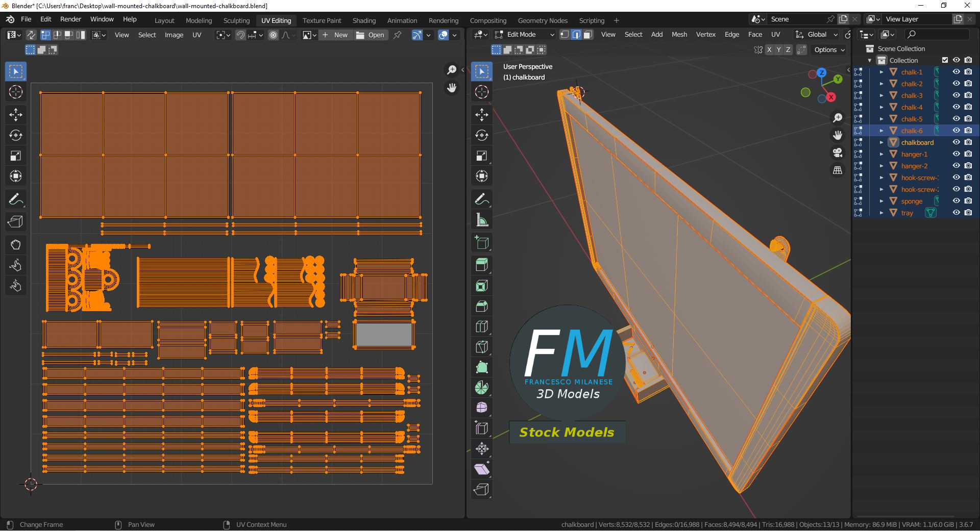Switch to face select mode
Viewport: 980px width, 531px height.
tap(587, 35)
